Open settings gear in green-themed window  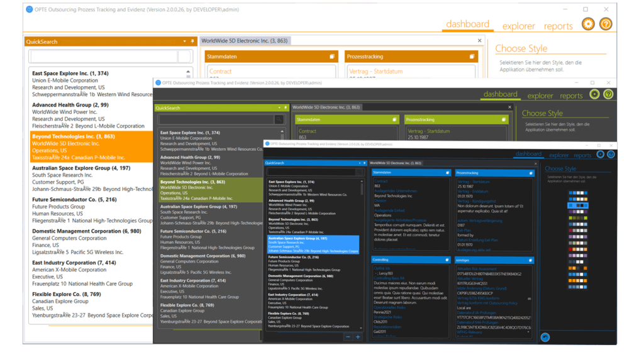tap(594, 95)
